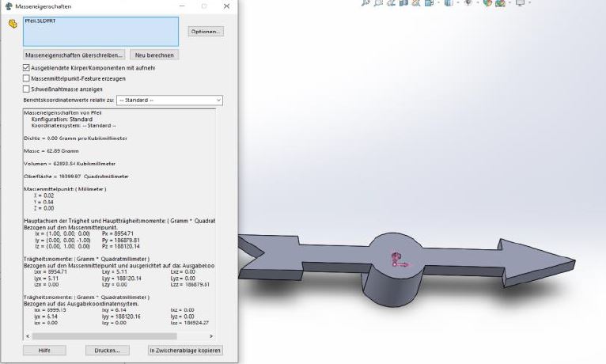
Task: Select the Zoom to Area magnifier icon
Action: click(379, 3)
